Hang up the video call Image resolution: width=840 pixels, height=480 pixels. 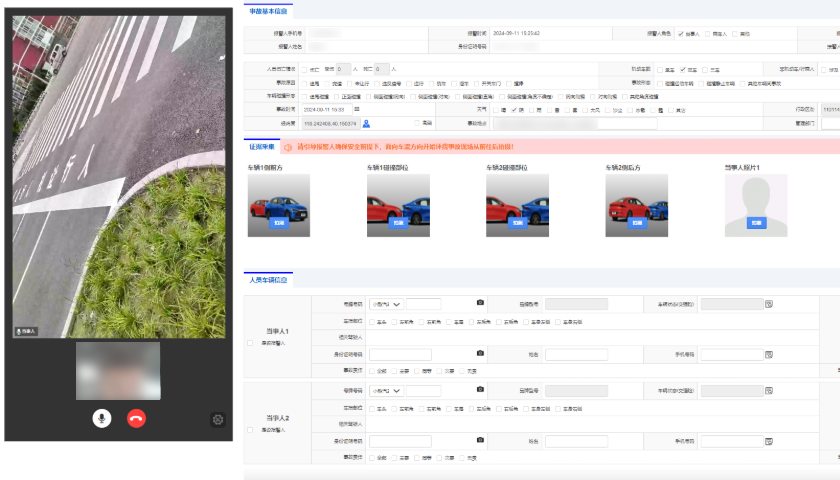pyautogui.click(x=137, y=418)
